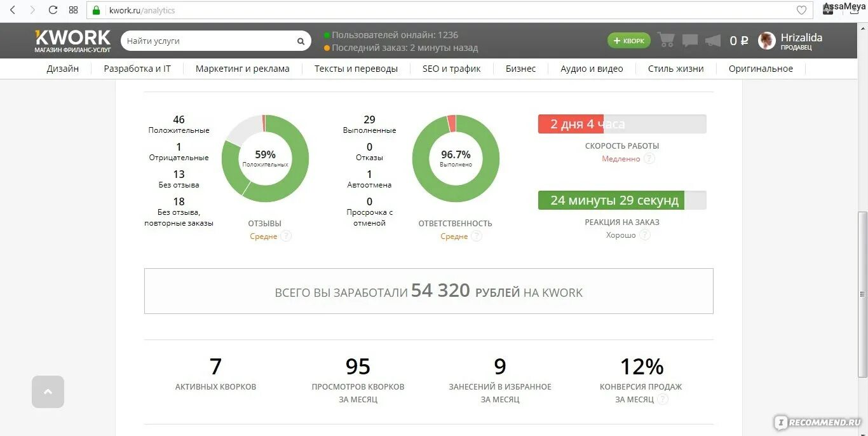The height and width of the screenshot is (436, 868).
Task: Open notifications megaphone icon
Action: point(713,41)
